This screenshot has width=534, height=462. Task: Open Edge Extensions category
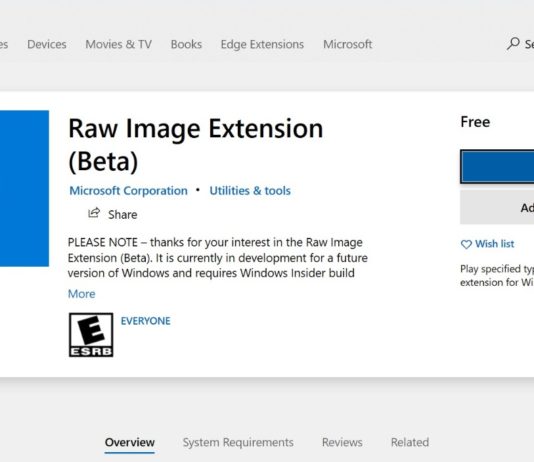(262, 45)
